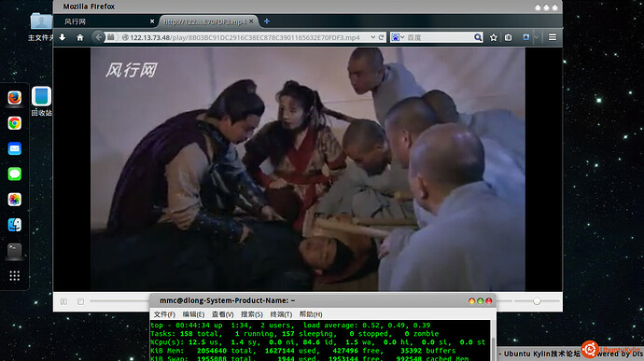Open the Firefox downloads arrow icon

(x=62, y=37)
